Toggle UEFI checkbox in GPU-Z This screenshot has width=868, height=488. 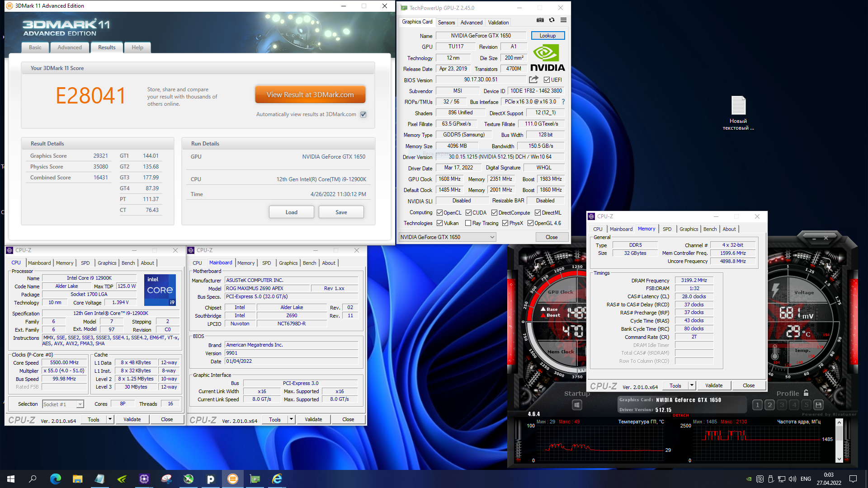pos(547,80)
